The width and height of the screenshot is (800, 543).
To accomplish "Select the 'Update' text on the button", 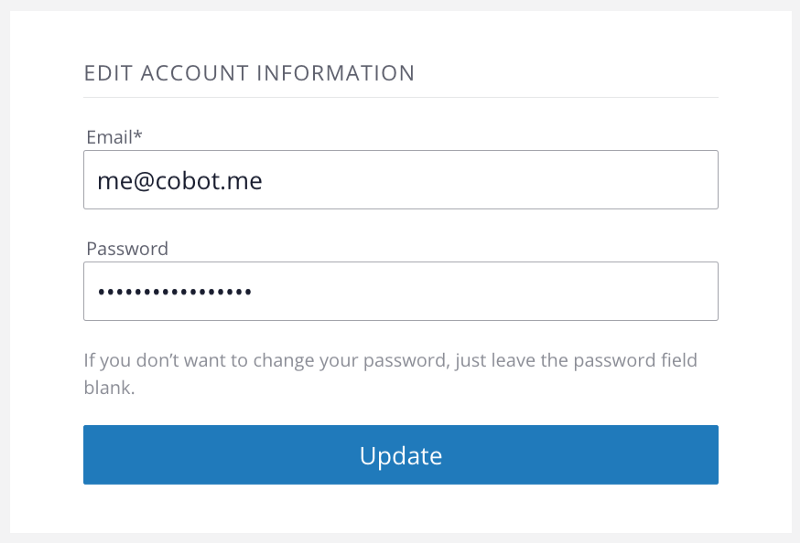I will pos(400,456).
